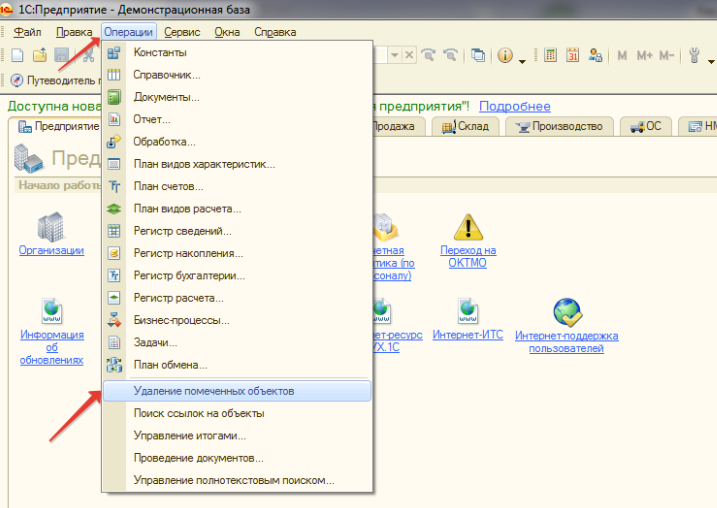This screenshot has width=717, height=508.
Task: Open the search combo box dropdown arrow
Action: [395, 56]
